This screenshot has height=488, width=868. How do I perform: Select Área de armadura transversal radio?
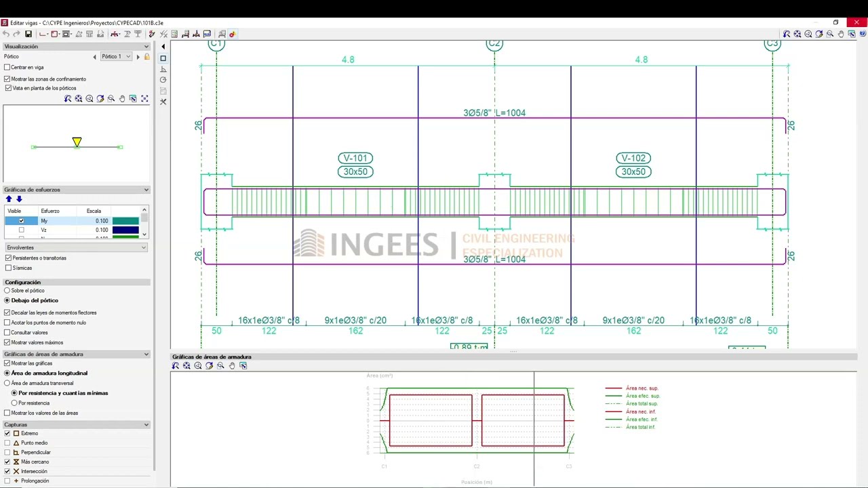(x=7, y=384)
